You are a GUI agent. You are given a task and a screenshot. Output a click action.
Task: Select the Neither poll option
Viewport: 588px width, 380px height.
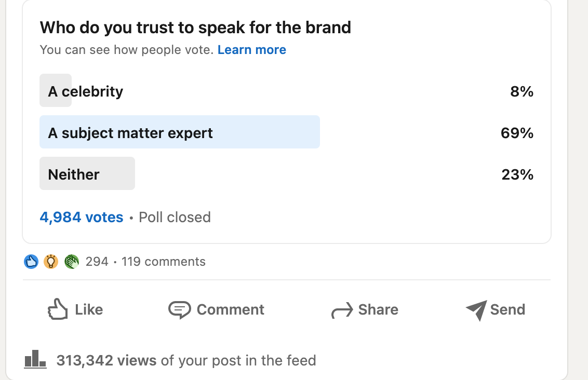click(74, 174)
